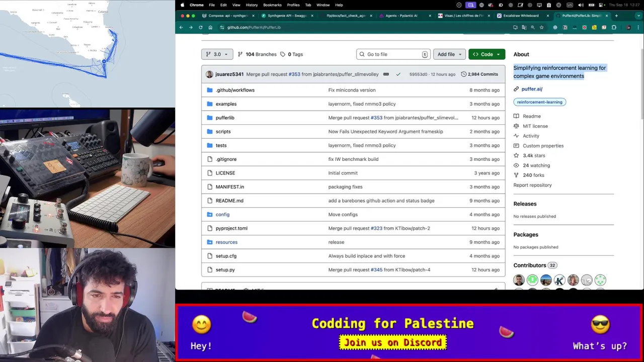Click the Join us on Discord banner
Image resolution: width=644 pixels, height=362 pixels.
[x=393, y=343]
